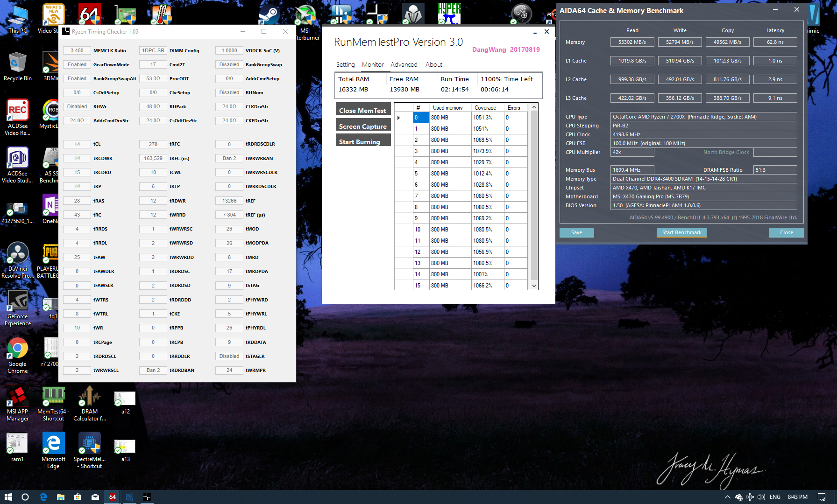Open the AIDA64 desktop icon at top
837x504 pixels.
coord(90,14)
